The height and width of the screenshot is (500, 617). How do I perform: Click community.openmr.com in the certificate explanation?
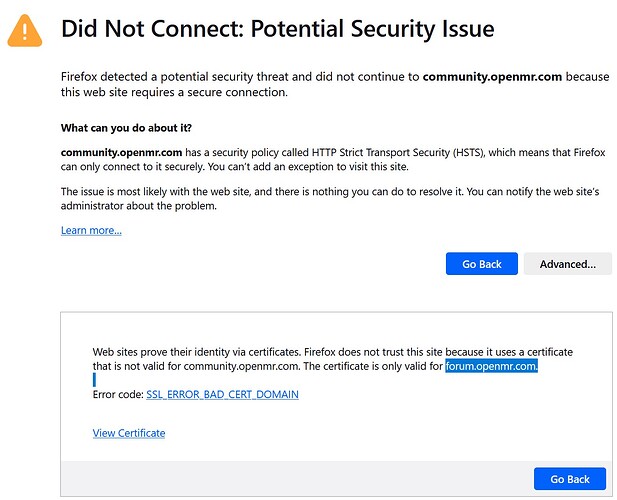[x=241, y=366]
